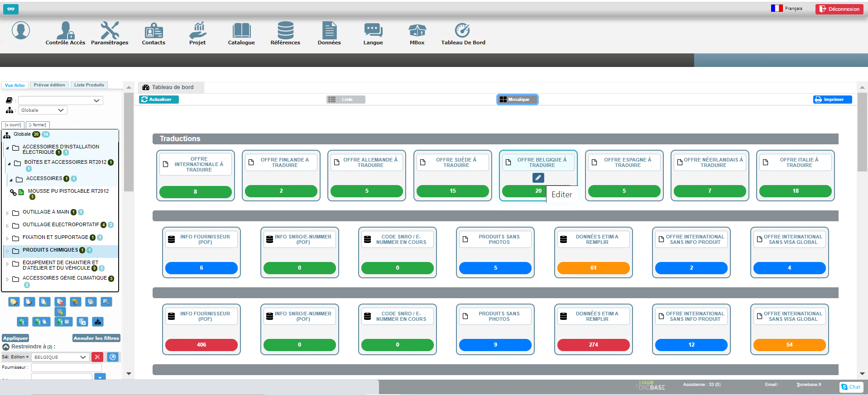Viewport: 868px width, 395px height.
Task: Open the Contacts module
Action: (x=153, y=33)
